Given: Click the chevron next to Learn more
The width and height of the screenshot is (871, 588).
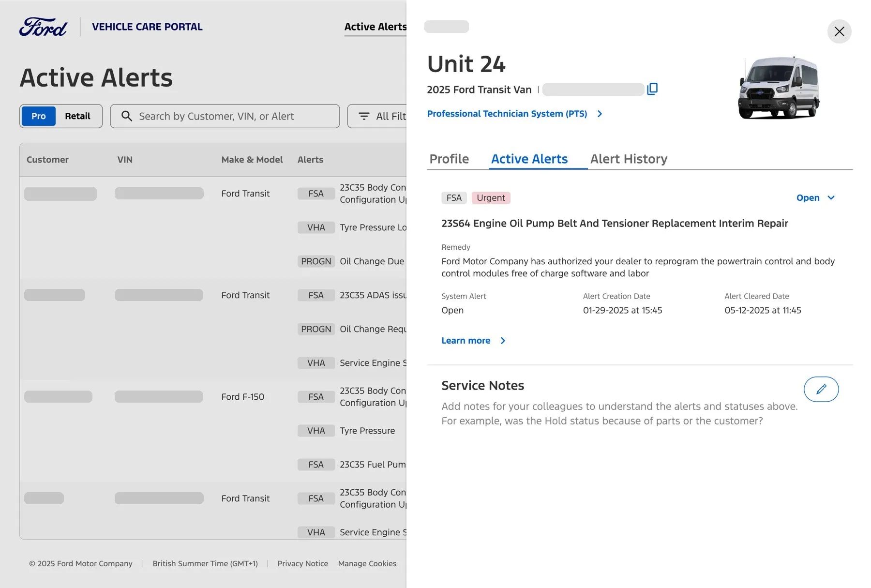Looking at the screenshot, I should click(503, 341).
